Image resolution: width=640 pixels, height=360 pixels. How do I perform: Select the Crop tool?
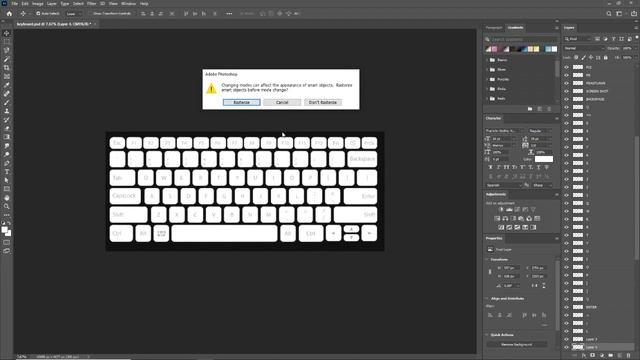(x=7, y=68)
